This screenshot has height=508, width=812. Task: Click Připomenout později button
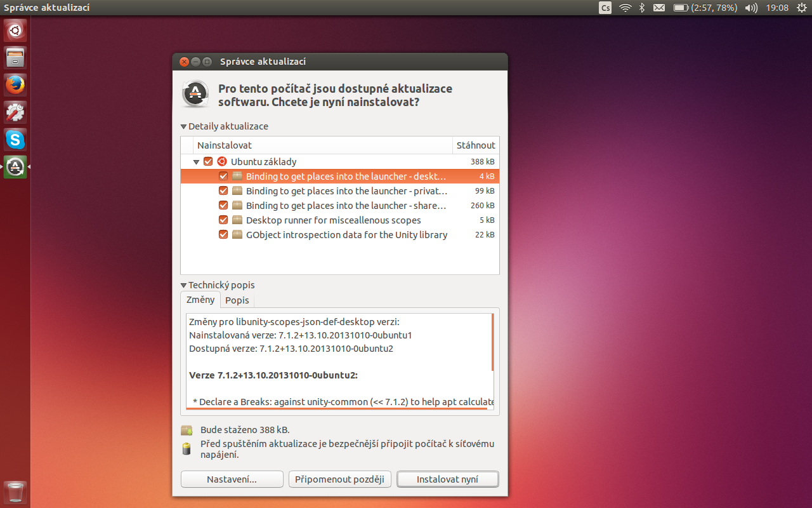pos(340,479)
